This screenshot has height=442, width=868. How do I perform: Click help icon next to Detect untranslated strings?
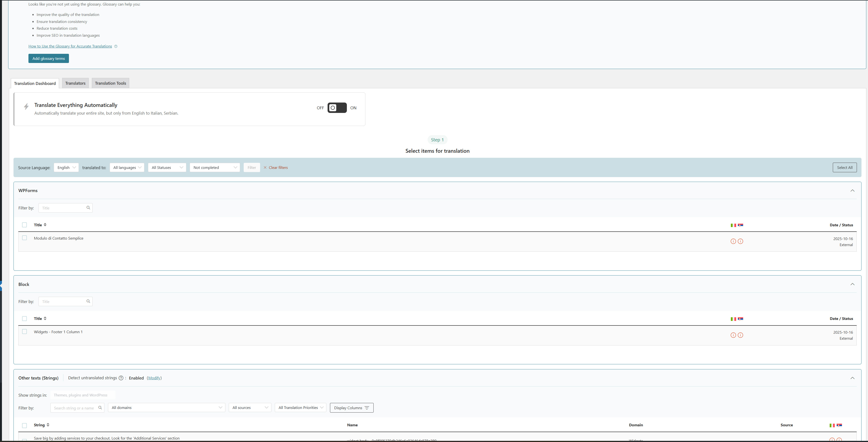tap(121, 378)
